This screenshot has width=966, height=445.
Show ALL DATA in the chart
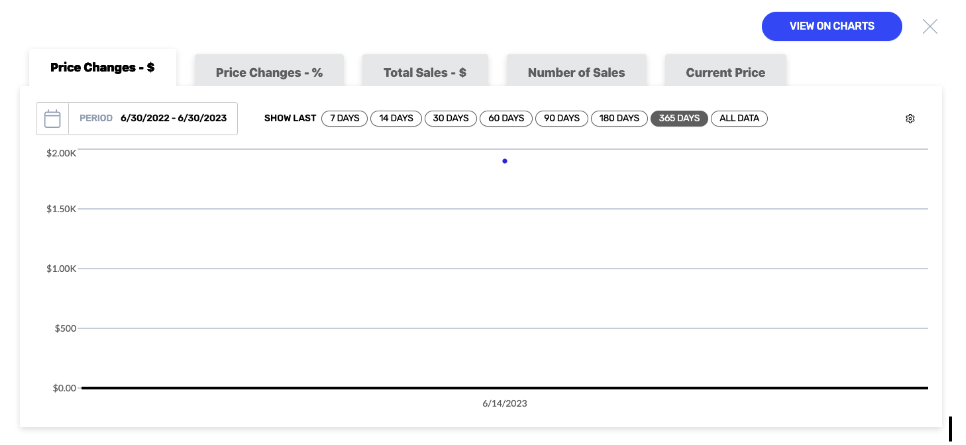coord(739,118)
